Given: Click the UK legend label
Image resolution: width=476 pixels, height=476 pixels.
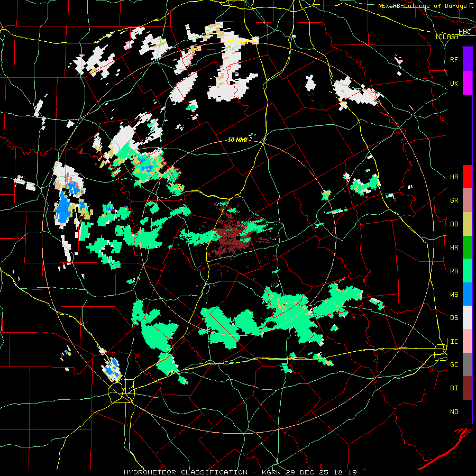Looking at the screenshot, I should click(454, 83).
